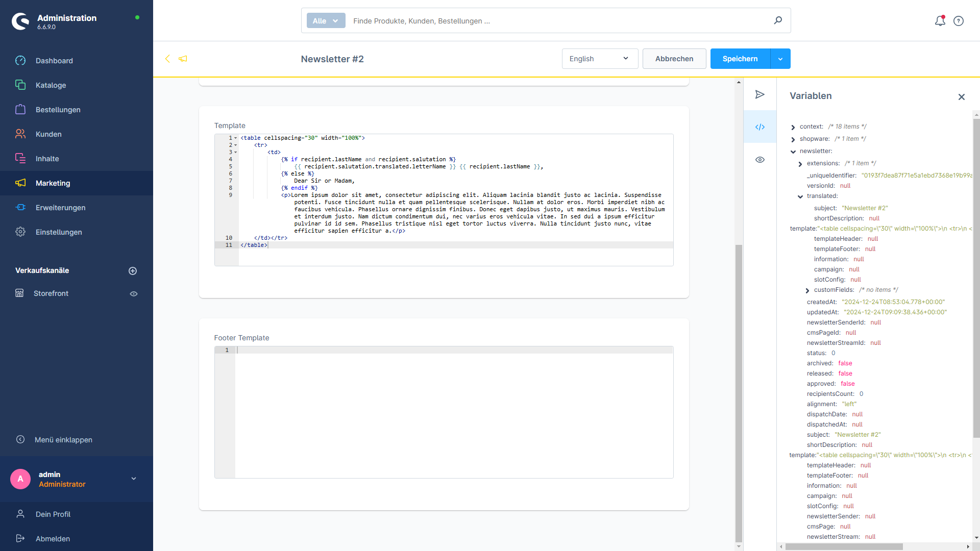Click the search magnifier icon in toolbar
This screenshot has height=551, width=980.
pyautogui.click(x=778, y=20)
